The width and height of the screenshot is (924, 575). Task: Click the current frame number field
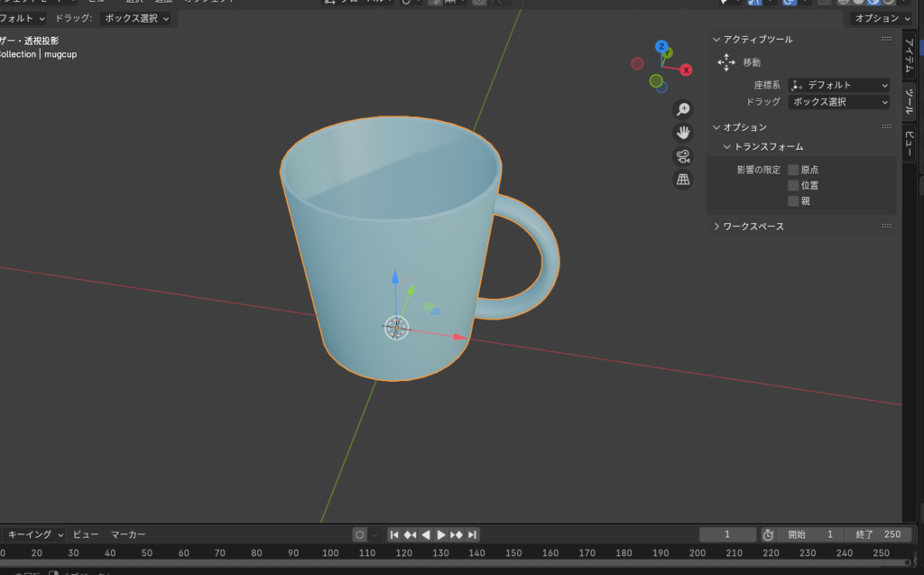tap(727, 534)
